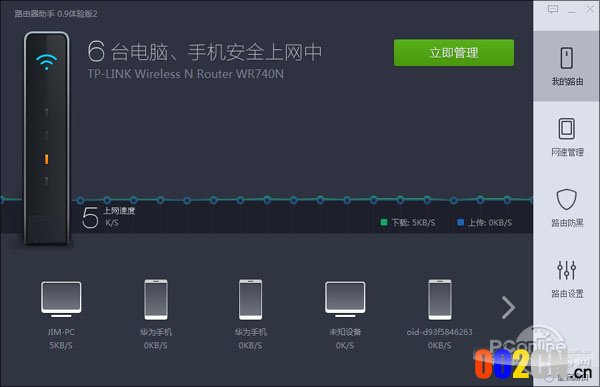Click the blue 上传 legend square
Viewport: 600px width, 387px height.
461,222
